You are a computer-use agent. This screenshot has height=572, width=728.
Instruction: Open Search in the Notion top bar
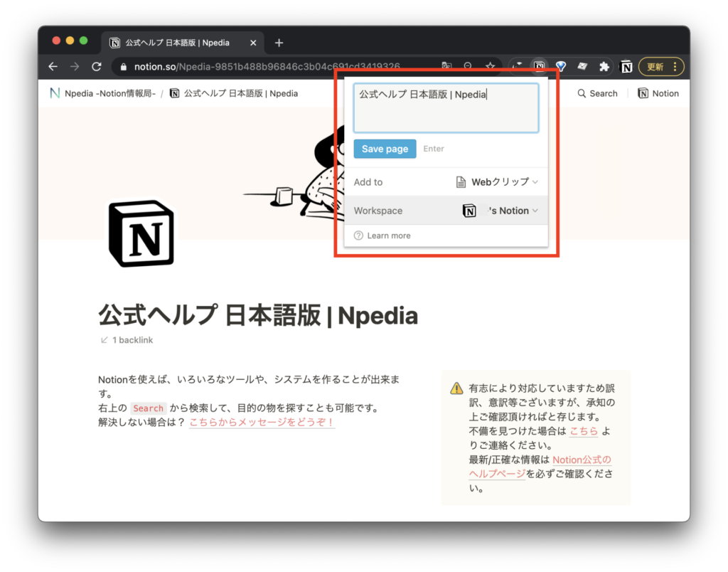[x=597, y=93]
